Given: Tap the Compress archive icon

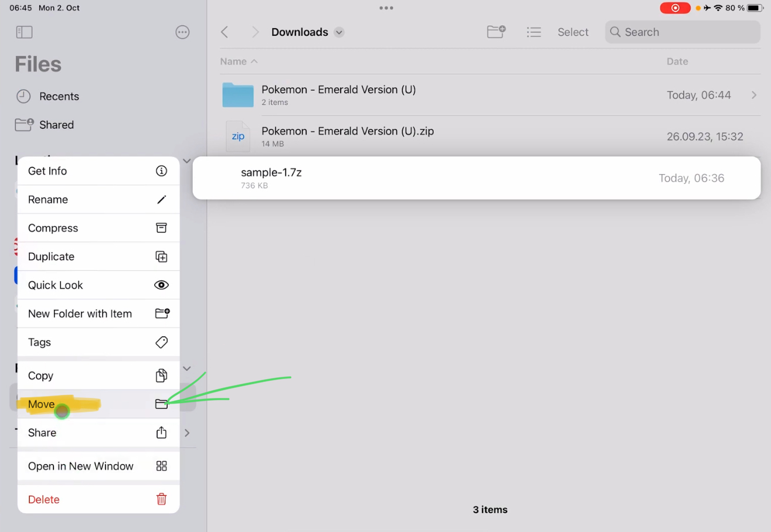Looking at the screenshot, I should (x=161, y=228).
